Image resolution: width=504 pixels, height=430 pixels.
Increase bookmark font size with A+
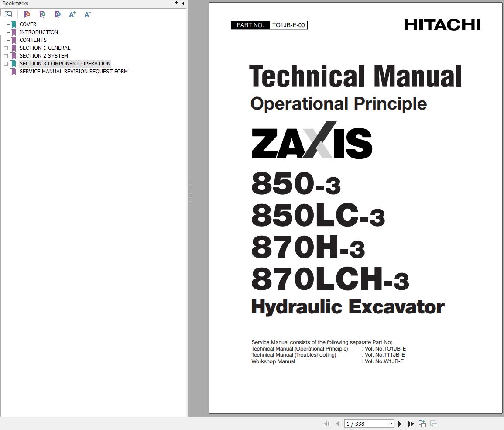72,14
